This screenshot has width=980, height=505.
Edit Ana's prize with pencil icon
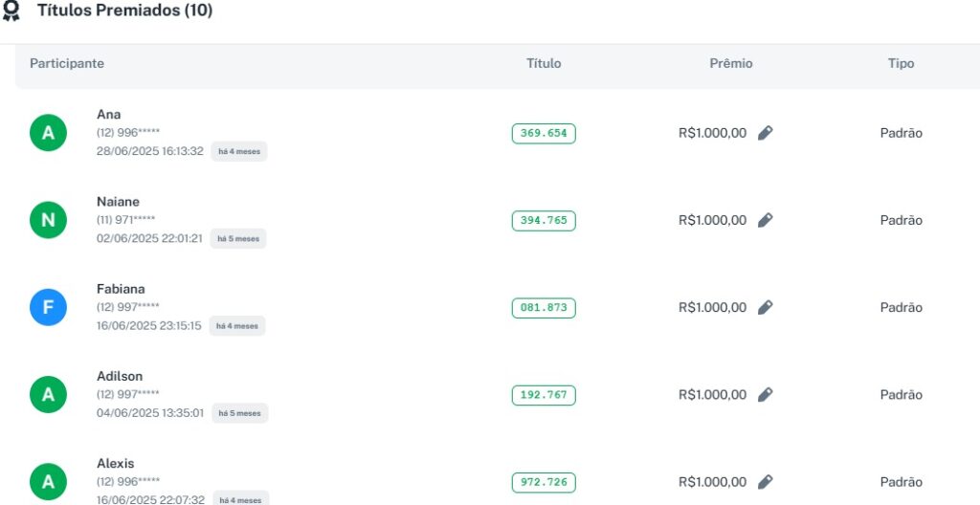tap(765, 133)
